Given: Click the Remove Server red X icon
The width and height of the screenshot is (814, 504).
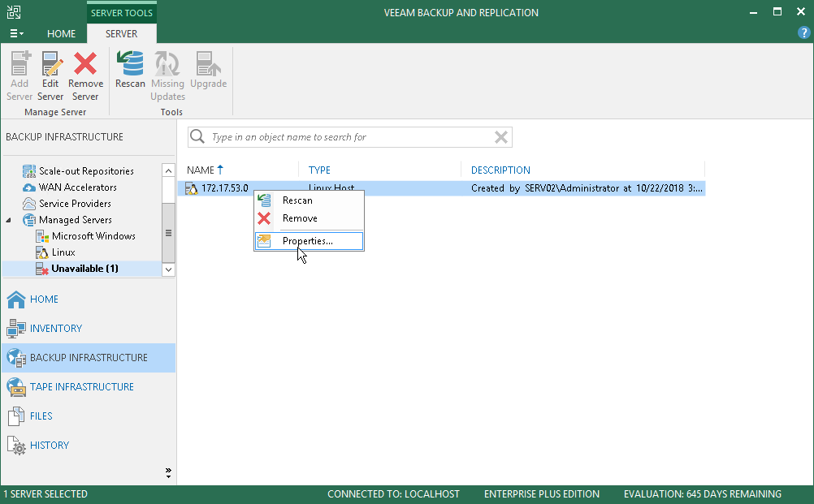Looking at the screenshot, I should pos(85,63).
